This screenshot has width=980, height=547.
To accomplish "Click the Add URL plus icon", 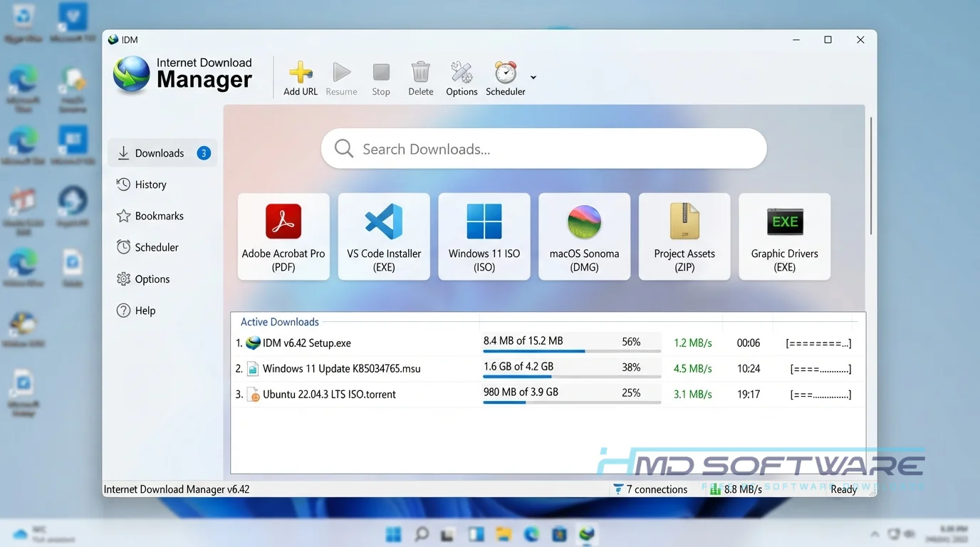I will pyautogui.click(x=301, y=72).
